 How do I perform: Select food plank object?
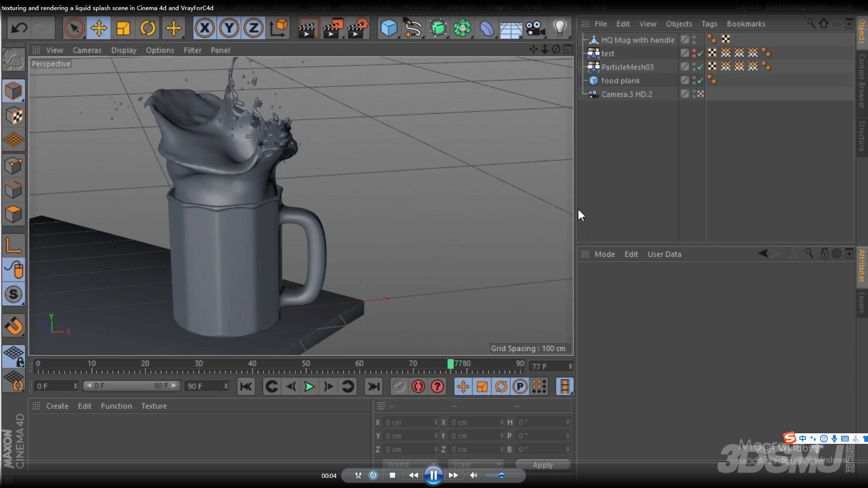(620, 81)
